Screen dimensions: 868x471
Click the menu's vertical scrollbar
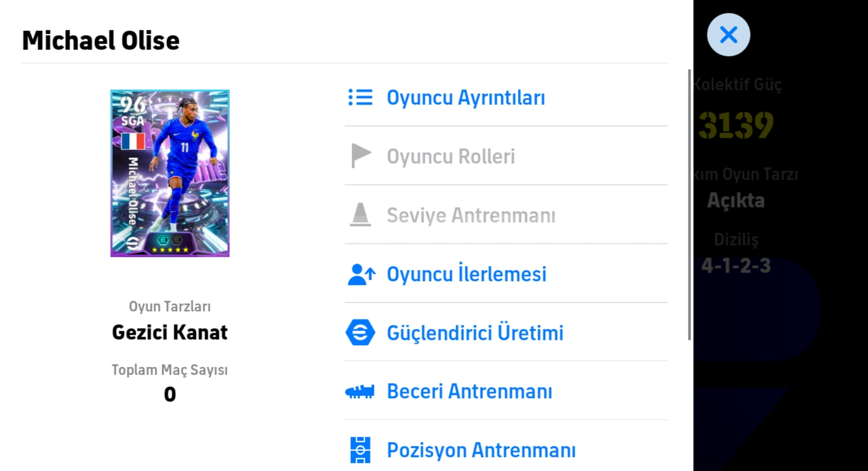coord(689,204)
